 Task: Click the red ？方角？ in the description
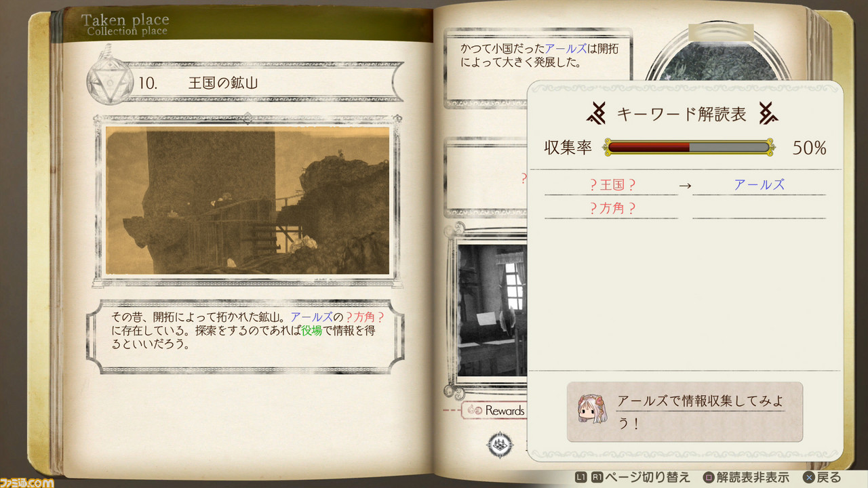coord(366,317)
